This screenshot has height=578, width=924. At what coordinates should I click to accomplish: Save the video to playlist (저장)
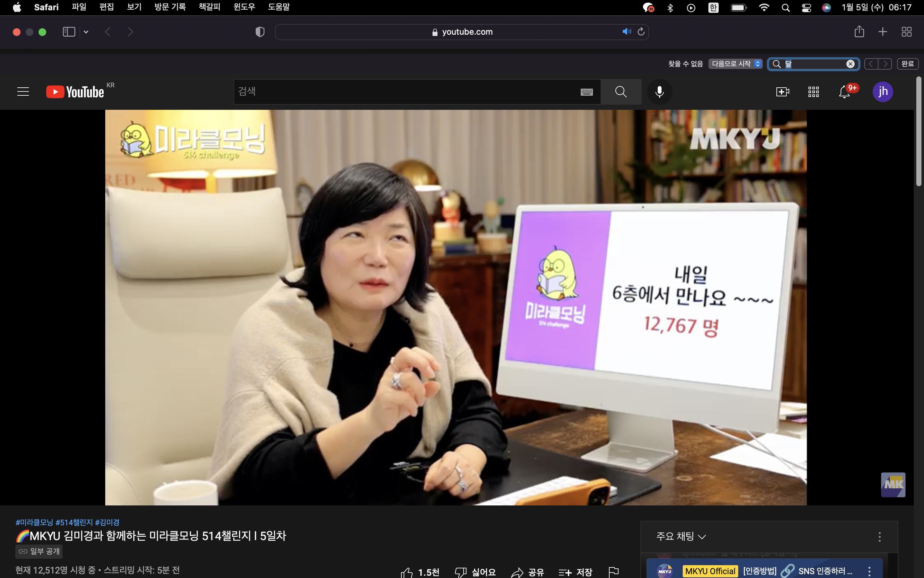point(575,572)
